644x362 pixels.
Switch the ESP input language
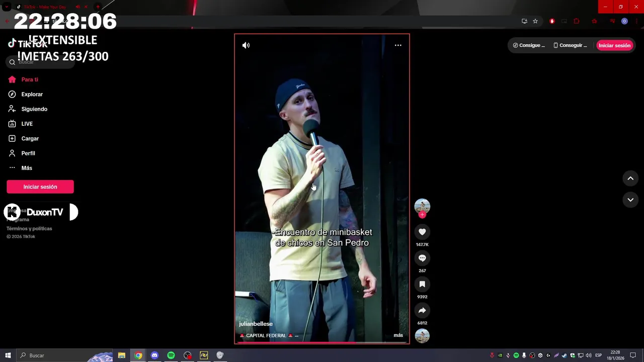(598, 355)
